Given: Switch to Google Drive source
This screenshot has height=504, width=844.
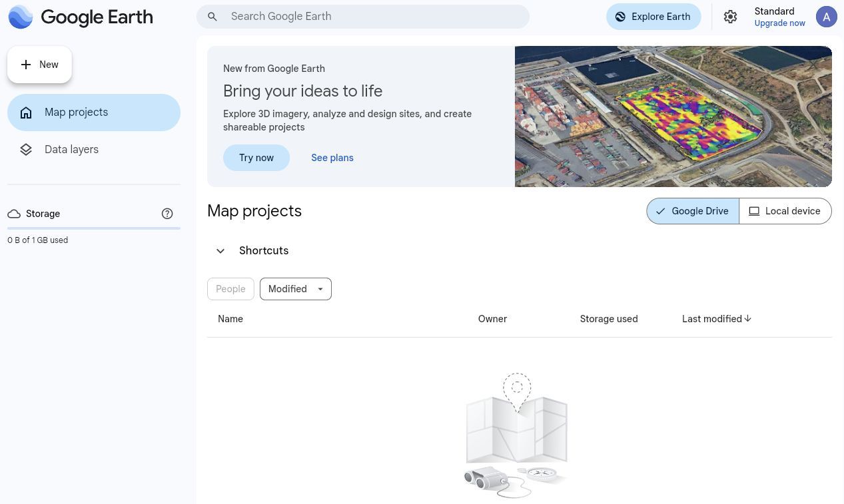Looking at the screenshot, I should (x=693, y=211).
